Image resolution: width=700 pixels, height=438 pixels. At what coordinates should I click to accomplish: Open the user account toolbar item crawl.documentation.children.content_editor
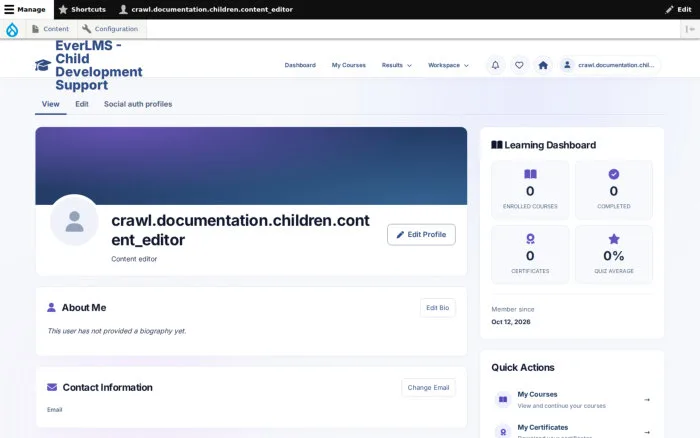[x=206, y=9]
